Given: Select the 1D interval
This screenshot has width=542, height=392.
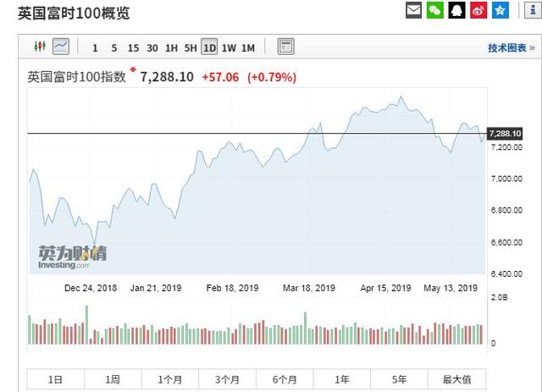Looking at the screenshot, I should [x=208, y=47].
